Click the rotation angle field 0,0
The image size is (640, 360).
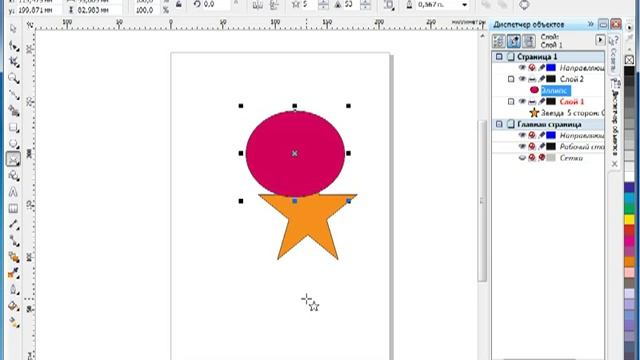pos(215,4)
